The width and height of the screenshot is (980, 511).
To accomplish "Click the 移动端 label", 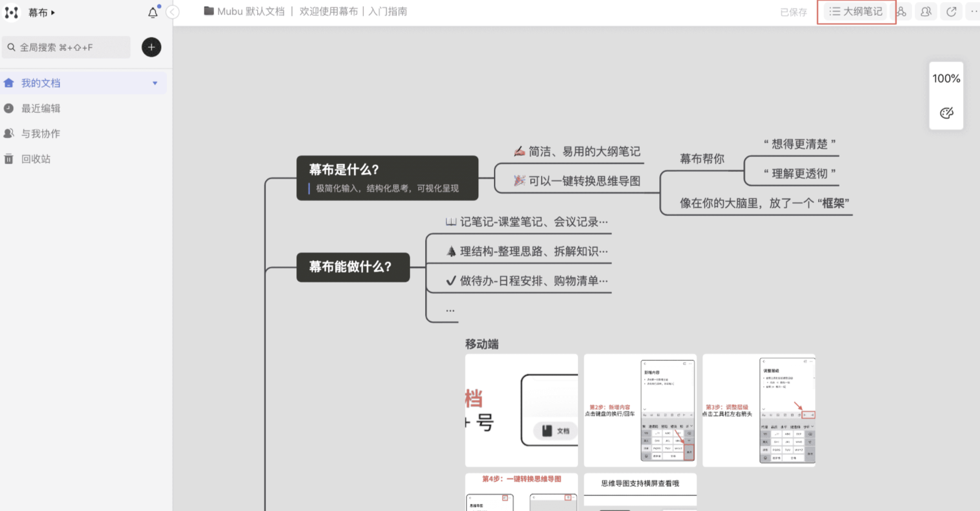I will [482, 344].
